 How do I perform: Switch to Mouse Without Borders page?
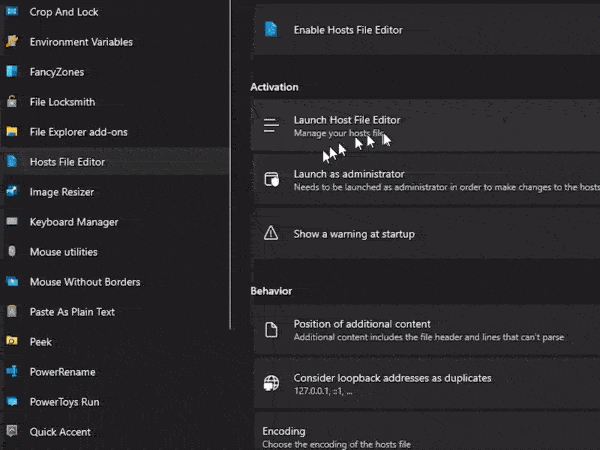click(115, 282)
